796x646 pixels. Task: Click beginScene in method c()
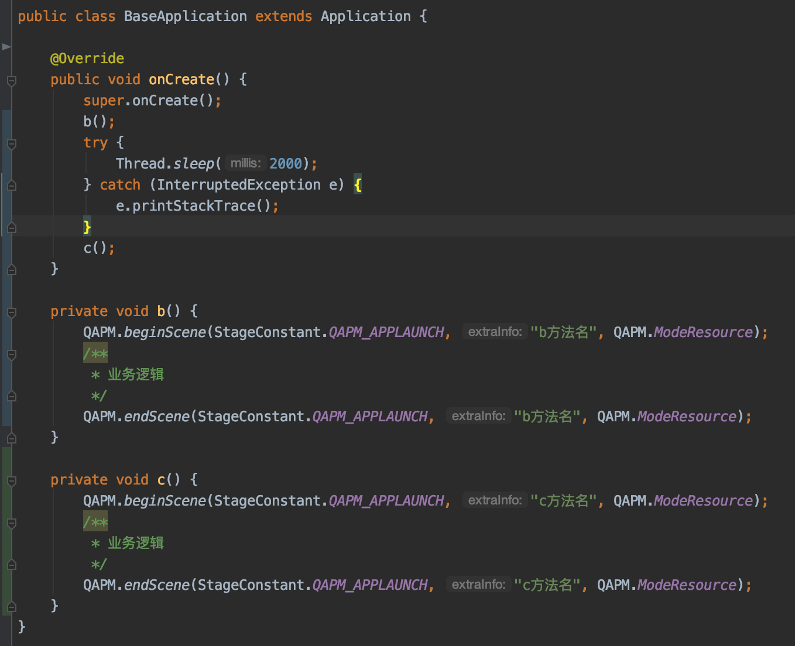tap(165, 501)
